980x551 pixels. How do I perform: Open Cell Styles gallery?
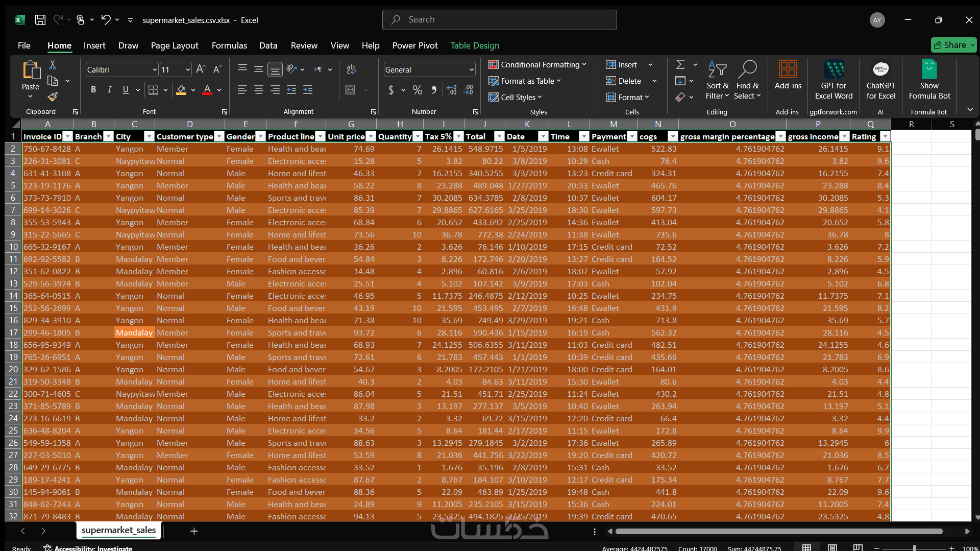pos(516,97)
